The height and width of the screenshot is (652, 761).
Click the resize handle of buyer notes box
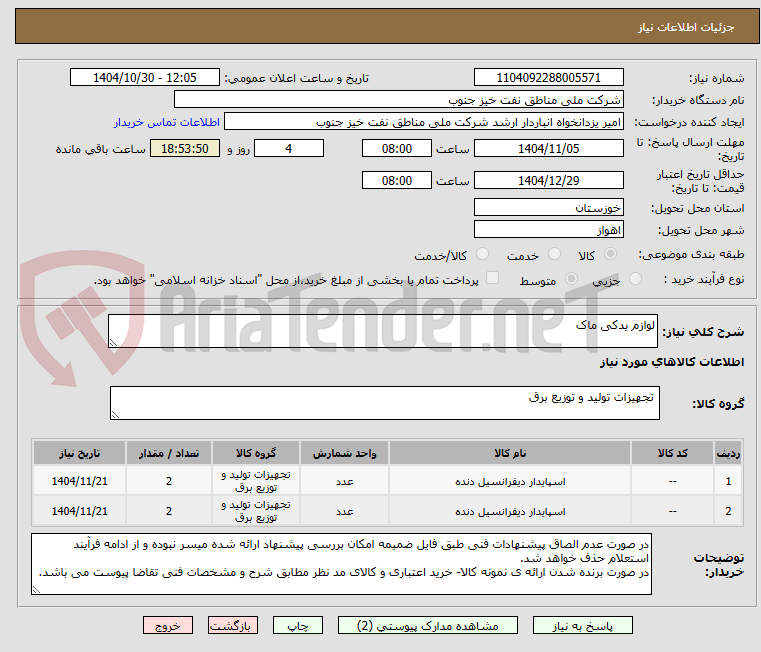coord(36,590)
